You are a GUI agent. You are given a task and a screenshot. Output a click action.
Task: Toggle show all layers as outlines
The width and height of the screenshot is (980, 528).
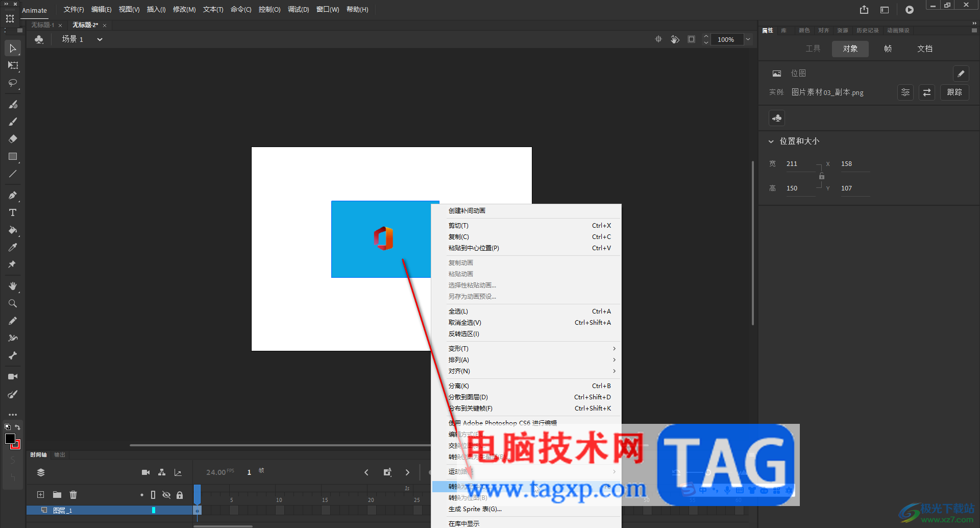coord(153,495)
